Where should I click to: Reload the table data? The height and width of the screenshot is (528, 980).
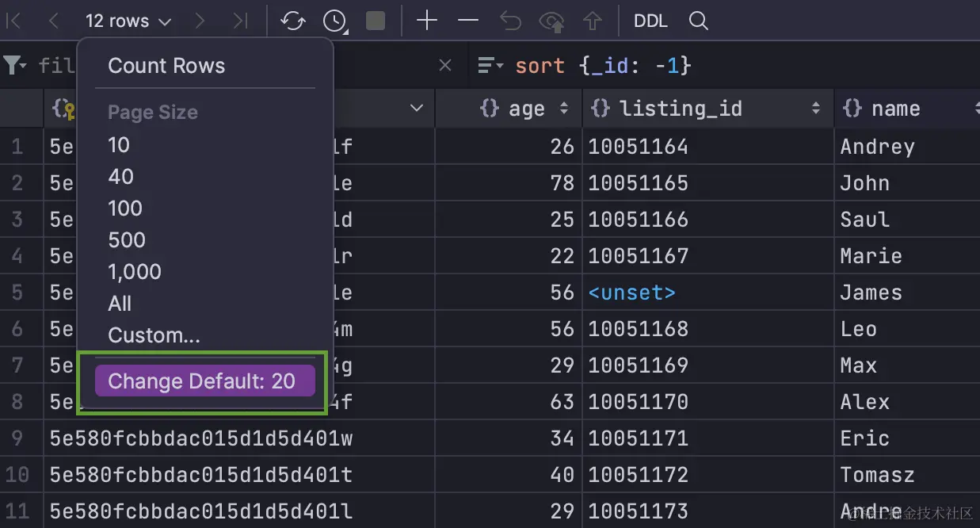293,21
